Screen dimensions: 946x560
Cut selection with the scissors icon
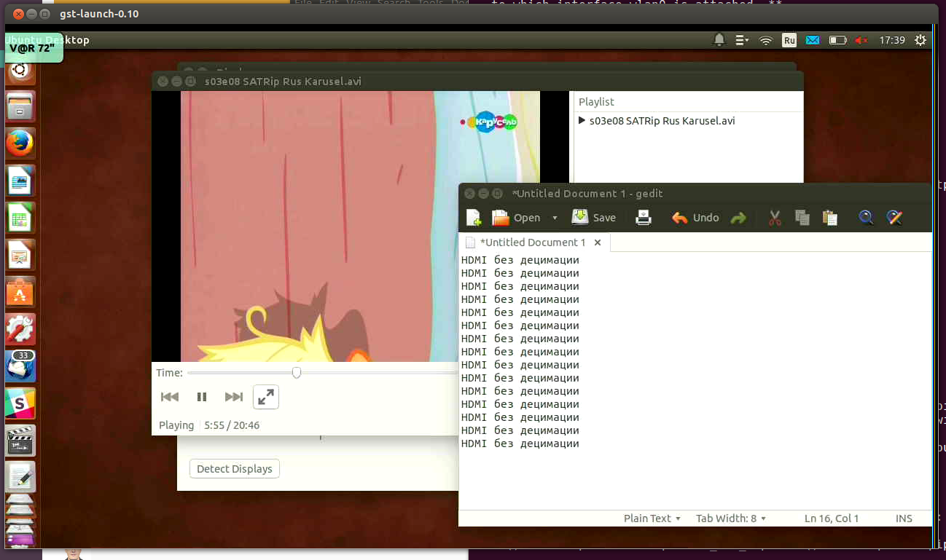pyautogui.click(x=775, y=217)
